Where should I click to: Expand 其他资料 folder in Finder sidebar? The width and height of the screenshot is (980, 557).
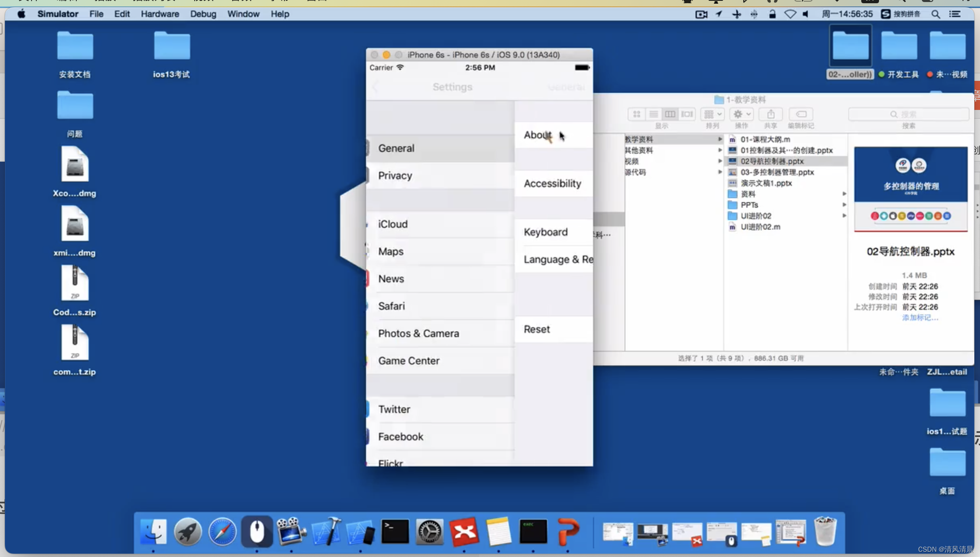[x=719, y=150]
